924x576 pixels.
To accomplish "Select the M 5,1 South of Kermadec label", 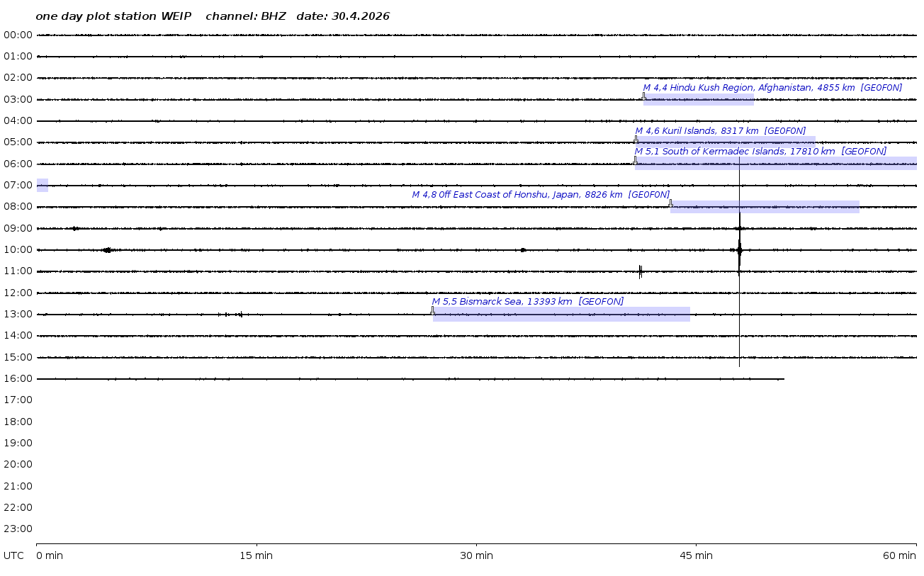I will point(760,152).
